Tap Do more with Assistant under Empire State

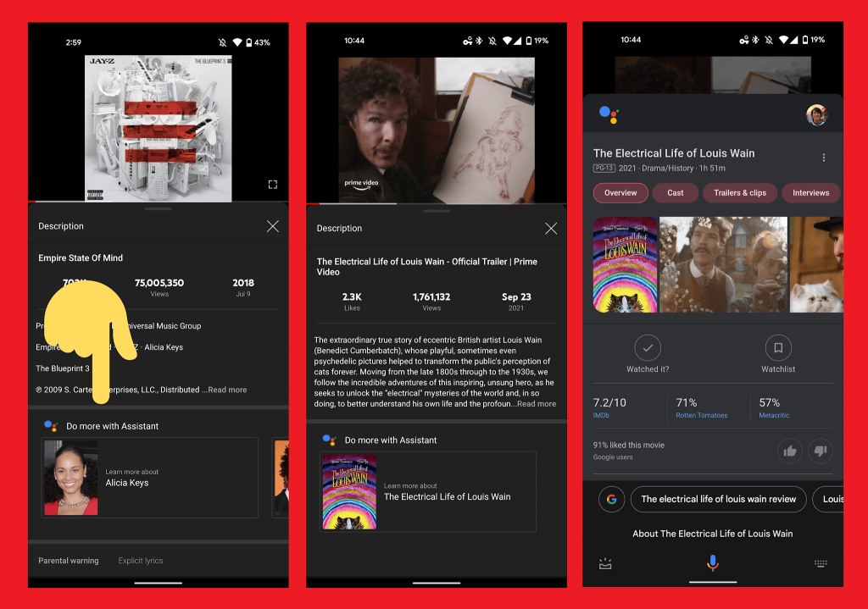113,426
